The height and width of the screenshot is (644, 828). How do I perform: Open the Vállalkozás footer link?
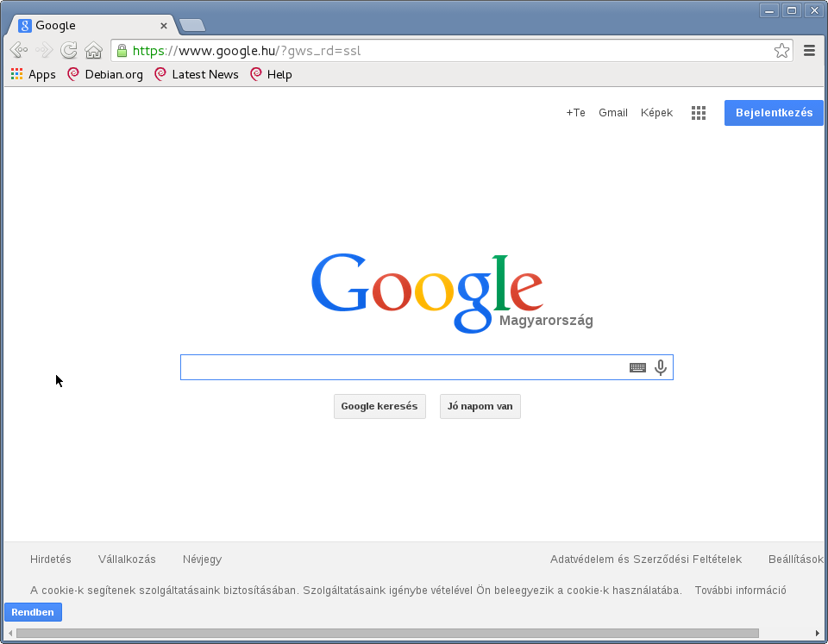tap(127, 560)
